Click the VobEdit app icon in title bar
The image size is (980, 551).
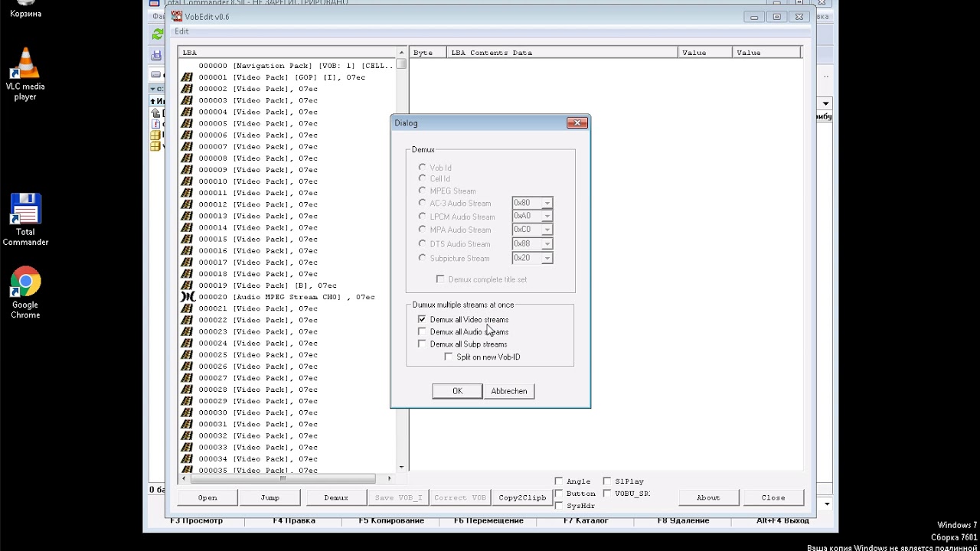point(176,16)
